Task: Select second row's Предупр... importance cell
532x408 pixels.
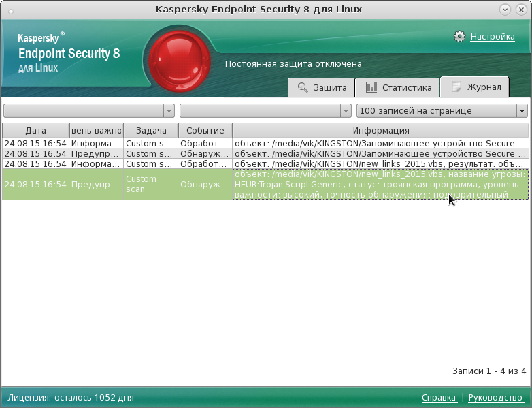Action: [x=97, y=153]
